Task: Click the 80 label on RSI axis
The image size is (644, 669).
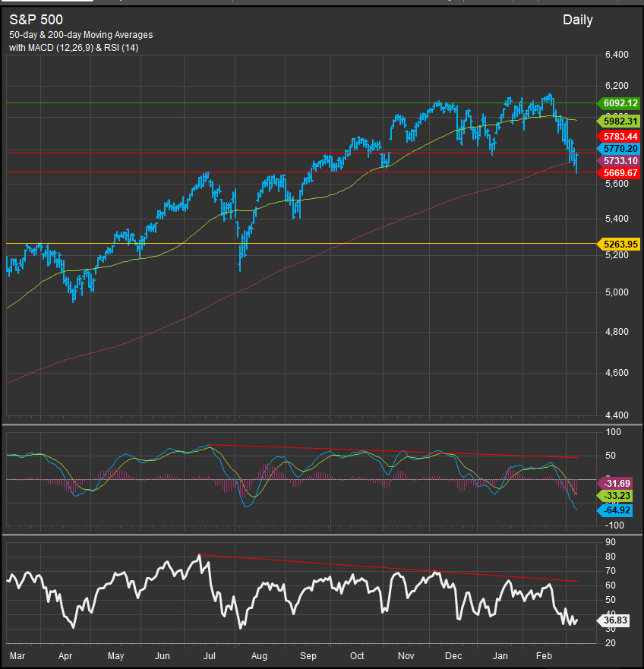Action: point(611,557)
